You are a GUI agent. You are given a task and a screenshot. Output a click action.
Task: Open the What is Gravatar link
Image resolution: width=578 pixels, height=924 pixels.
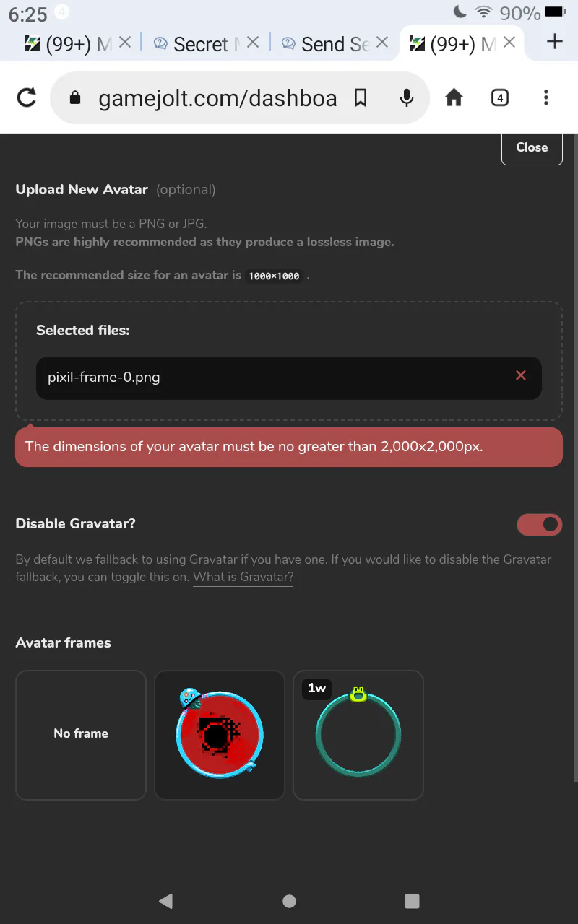point(243,577)
